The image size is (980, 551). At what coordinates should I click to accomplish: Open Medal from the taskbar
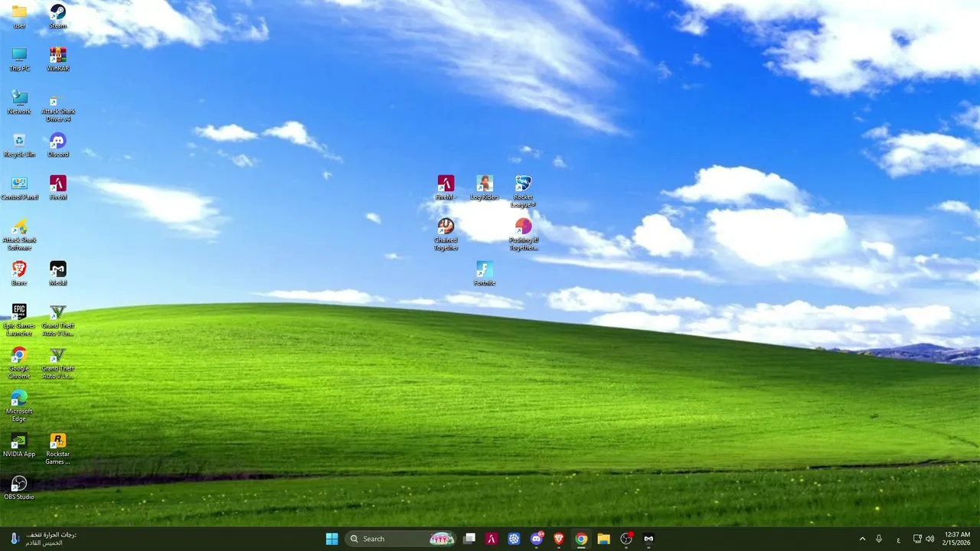tap(648, 539)
